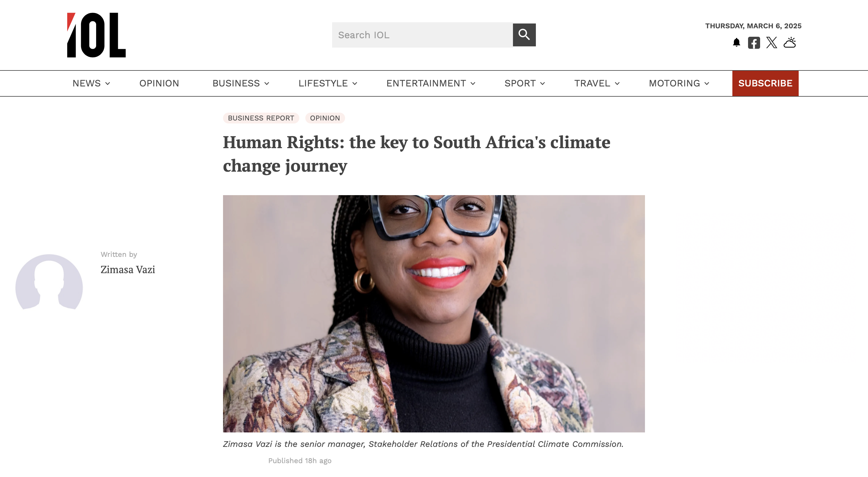Open the Facebook icon link
Image resolution: width=868 pixels, height=477 pixels.
tap(754, 43)
